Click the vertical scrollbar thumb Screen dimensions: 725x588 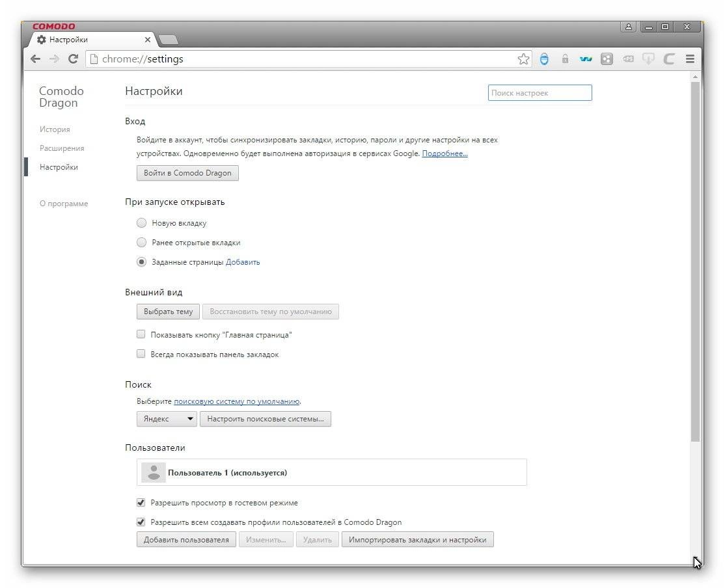pyautogui.click(x=695, y=261)
